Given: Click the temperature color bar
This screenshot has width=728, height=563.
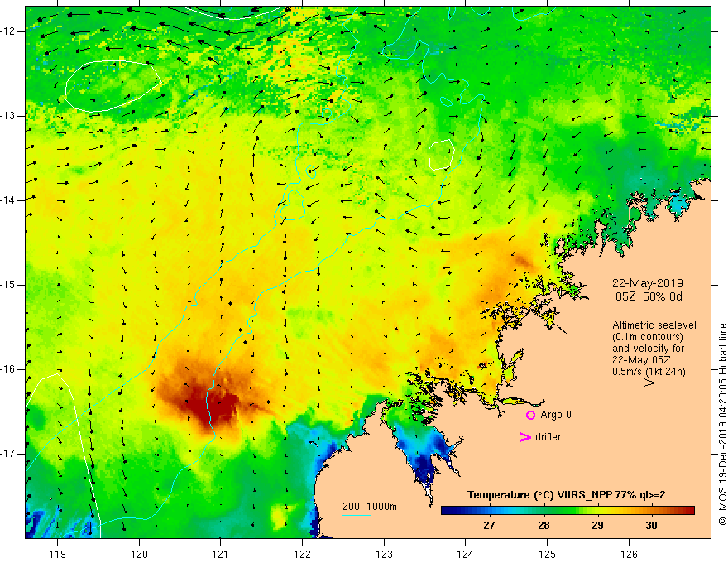Looking at the screenshot, I should (x=568, y=510).
